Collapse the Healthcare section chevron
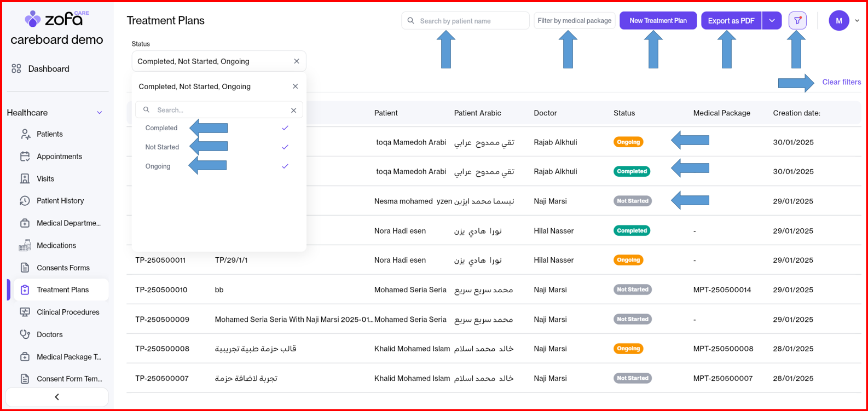This screenshot has width=868, height=411. tap(100, 113)
